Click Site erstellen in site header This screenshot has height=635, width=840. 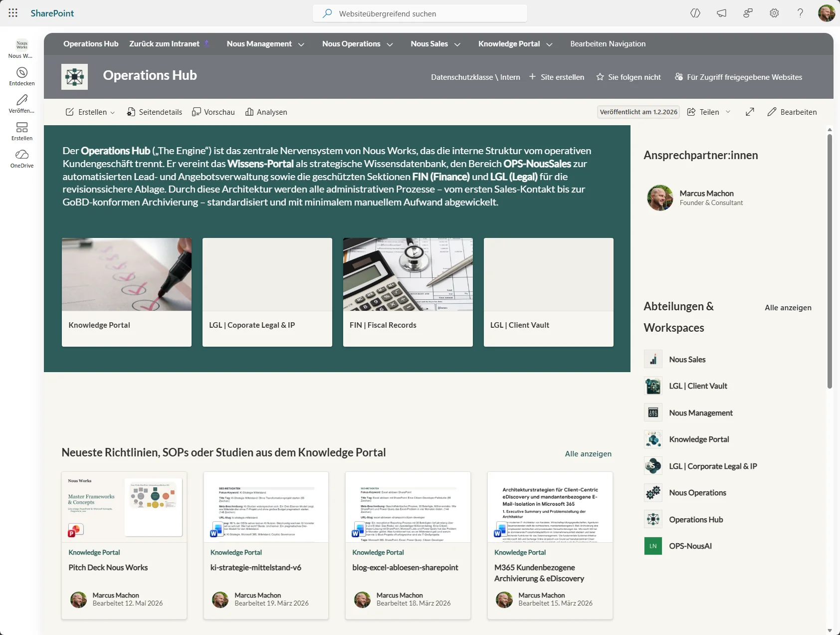point(556,77)
